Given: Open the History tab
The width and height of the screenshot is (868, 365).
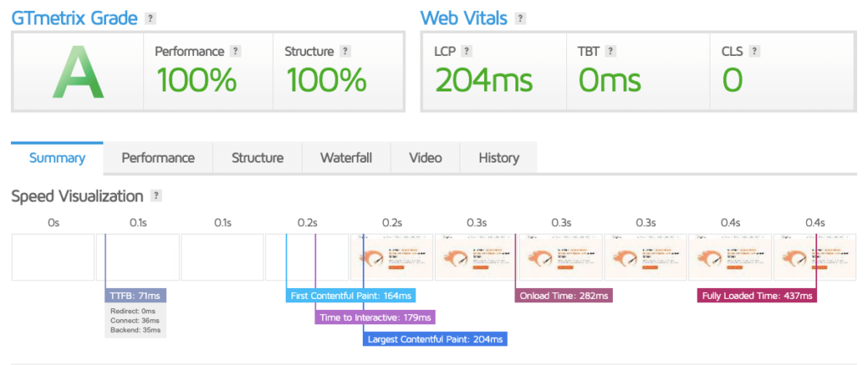Looking at the screenshot, I should point(498,158).
